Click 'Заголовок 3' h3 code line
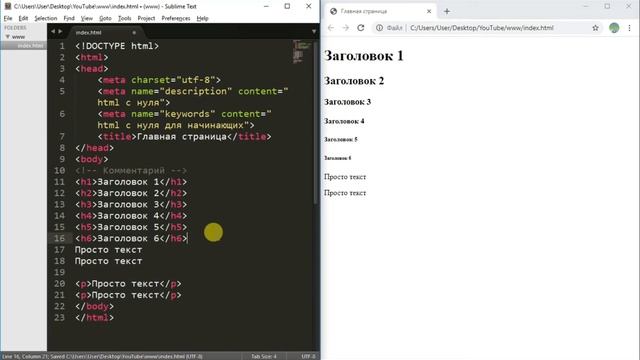This screenshot has width=640, height=360. tap(131, 204)
